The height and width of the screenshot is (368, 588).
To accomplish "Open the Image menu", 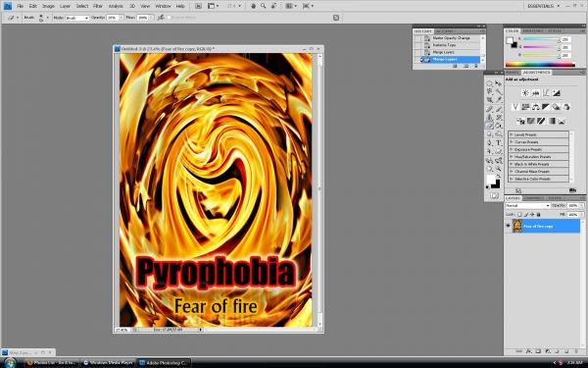I will click(48, 6).
